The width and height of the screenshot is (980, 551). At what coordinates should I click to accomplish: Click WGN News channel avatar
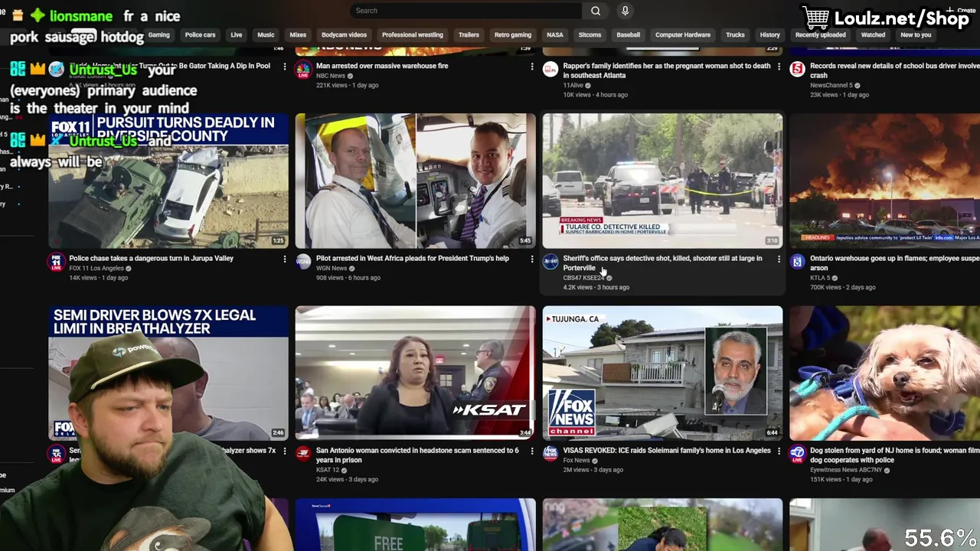click(x=303, y=262)
